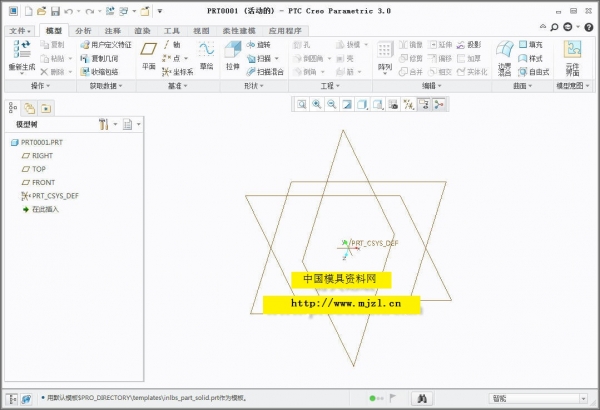The height and width of the screenshot is (410, 600).
Task: Switch to the 渲染 (Render) tab
Action: coord(142,31)
